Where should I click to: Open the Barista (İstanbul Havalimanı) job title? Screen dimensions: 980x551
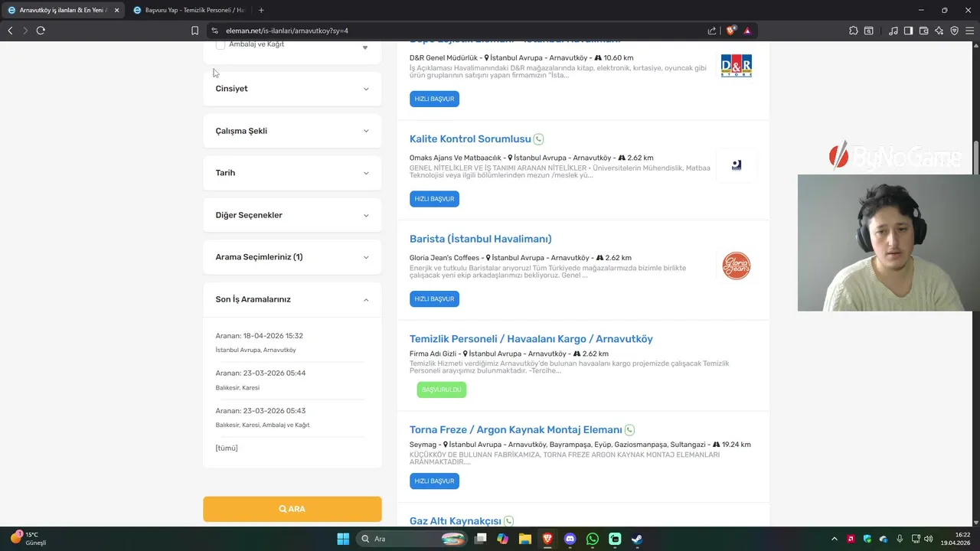[x=480, y=239]
